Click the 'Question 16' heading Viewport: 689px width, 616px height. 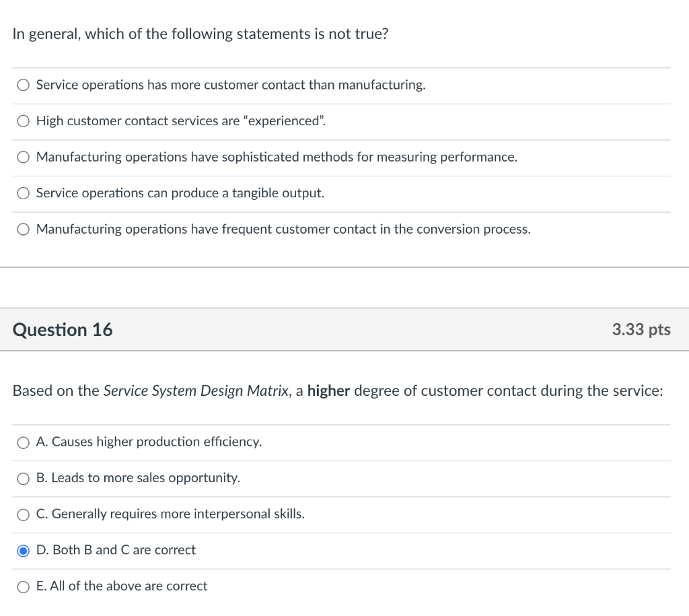click(63, 330)
